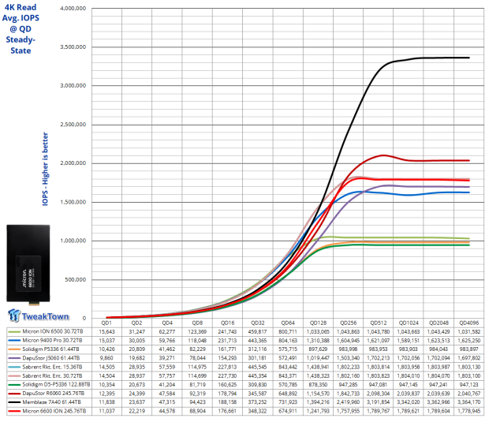
Task: Select the Sabrent Rkt. Ent. 15.36TB legend label
Action: pyautogui.click(x=52, y=367)
